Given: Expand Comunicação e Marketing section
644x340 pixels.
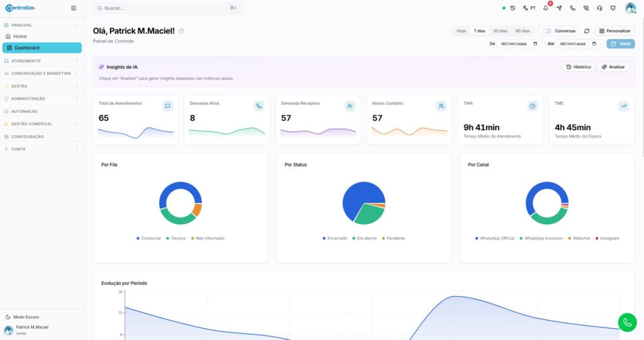Looking at the screenshot, I should pyautogui.click(x=42, y=74).
